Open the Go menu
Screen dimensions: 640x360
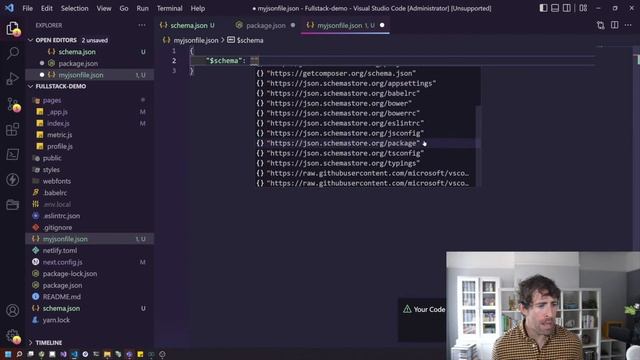point(124,8)
